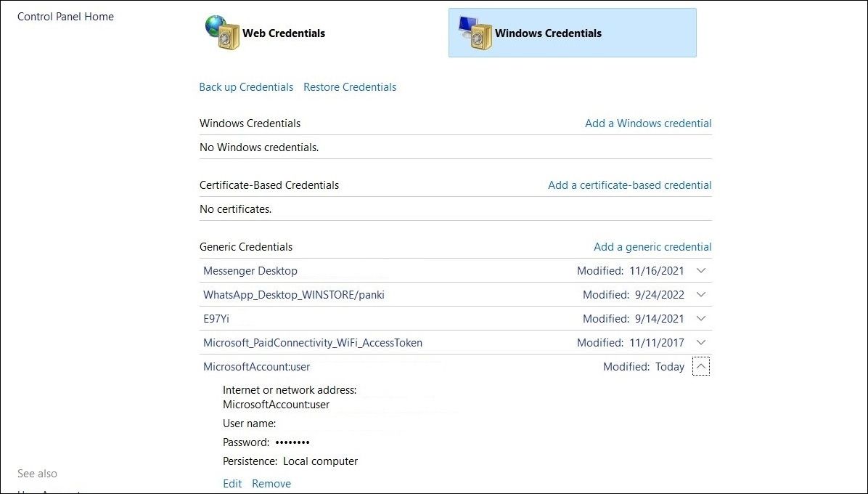This screenshot has width=868, height=494.
Task: Add a Windows credential
Action: point(648,123)
